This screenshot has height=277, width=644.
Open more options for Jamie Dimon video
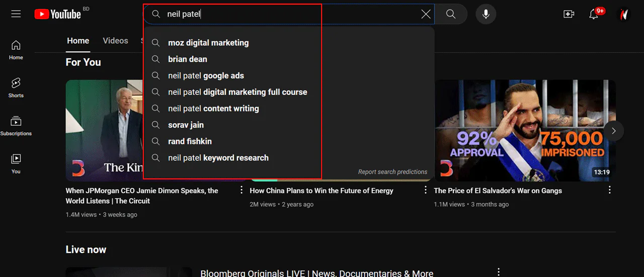pyautogui.click(x=241, y=190)
